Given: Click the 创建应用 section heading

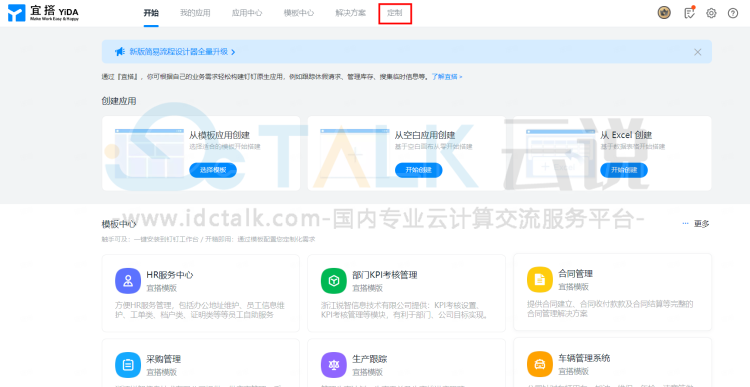Looking at the screenshot, I should click(119, 101).
